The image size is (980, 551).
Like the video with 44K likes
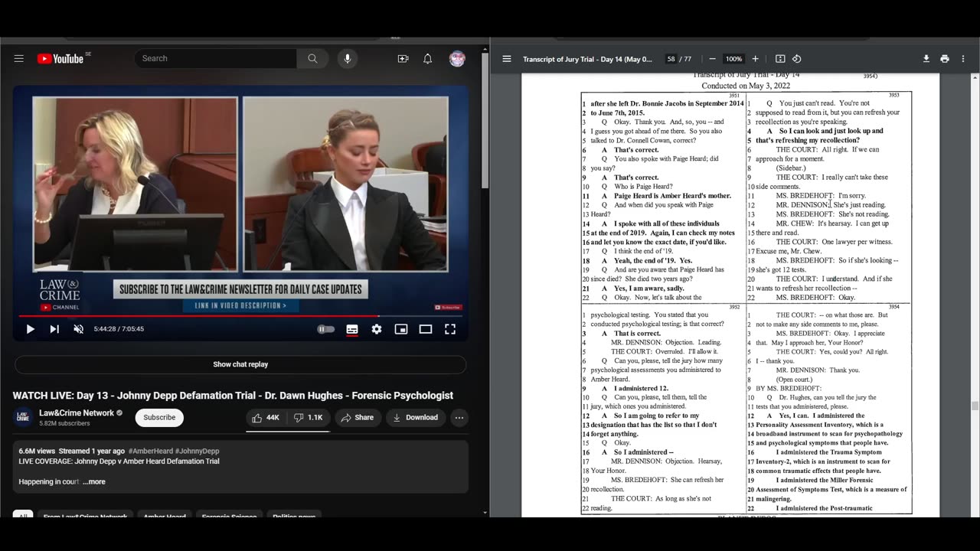point(266,417)
